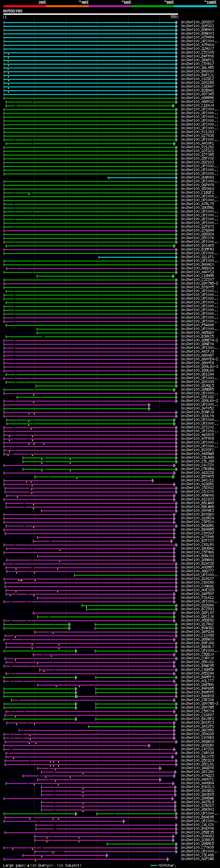Click the purple ~60% identity legend segment
Viewport: 220px width, 868px height.
(110, 6)
